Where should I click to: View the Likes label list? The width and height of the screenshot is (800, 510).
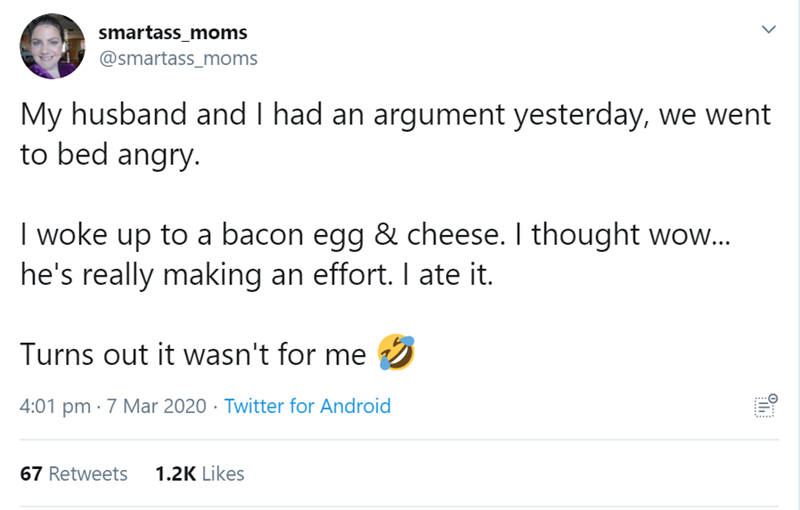(222, 473)
